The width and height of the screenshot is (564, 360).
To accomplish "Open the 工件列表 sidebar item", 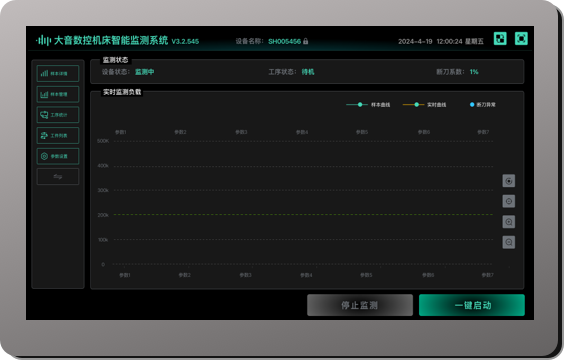I will click(x=58, y=136).
